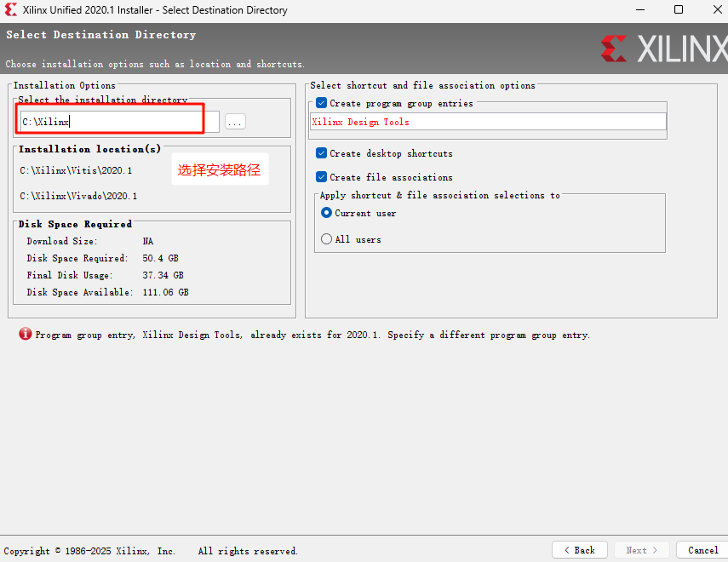
Task: Click the Vivado 2020.1 installation location path
Action: 78,196
